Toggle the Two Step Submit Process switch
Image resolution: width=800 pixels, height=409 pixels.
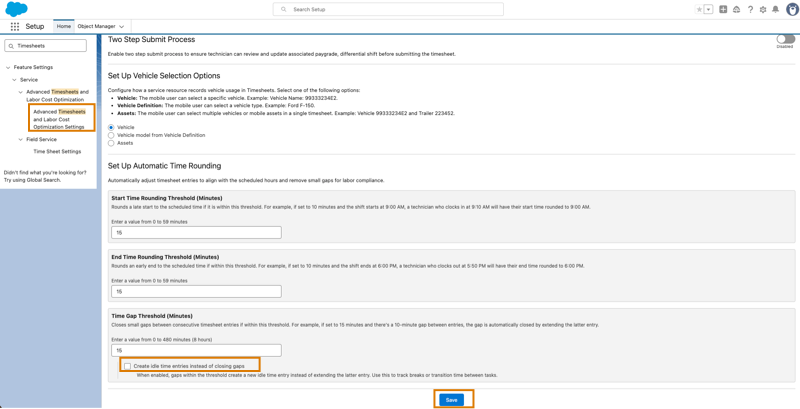tap(786, 39)
